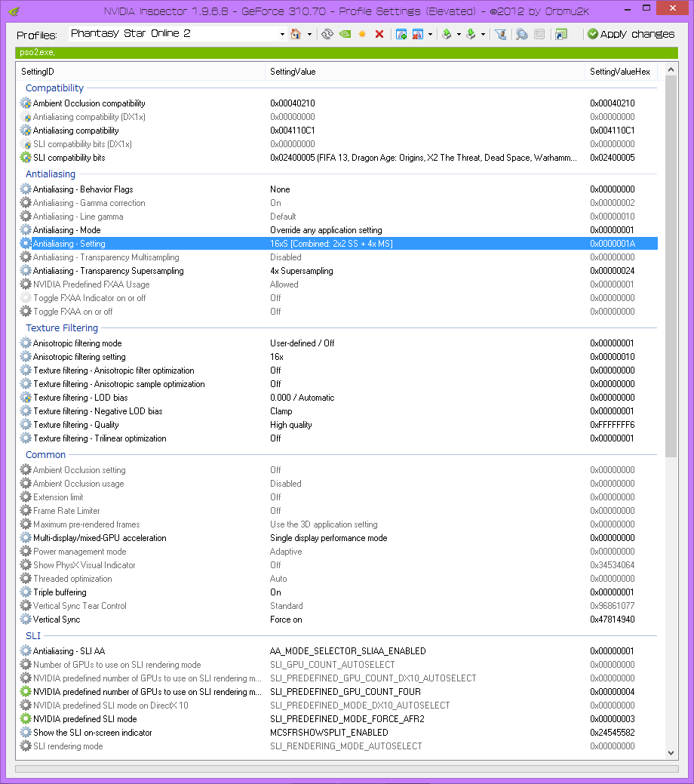Viewport: 694px width, 784px height.
Task: Click the NVIDIA Inspector title bar icon
Action: tap(14, 11)
